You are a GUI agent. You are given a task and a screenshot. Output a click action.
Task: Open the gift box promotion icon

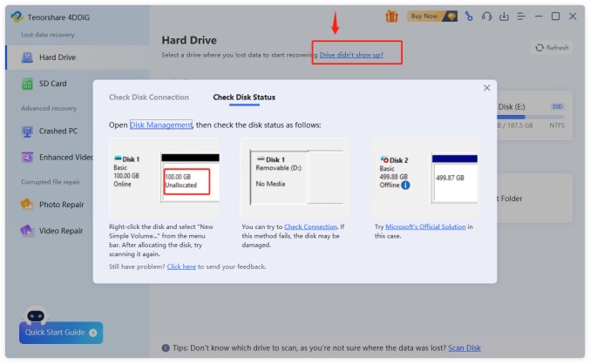(391, 17)
